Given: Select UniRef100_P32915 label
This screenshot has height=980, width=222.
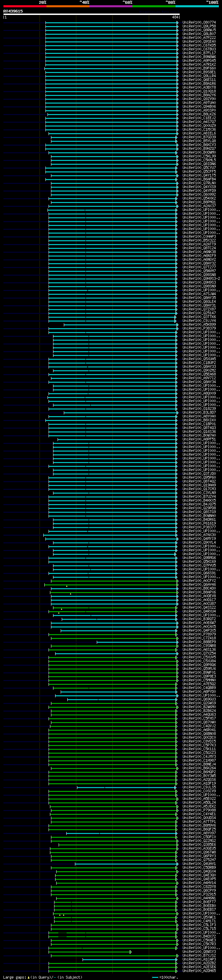Looking at the screenshot, I should pos(199,894).
